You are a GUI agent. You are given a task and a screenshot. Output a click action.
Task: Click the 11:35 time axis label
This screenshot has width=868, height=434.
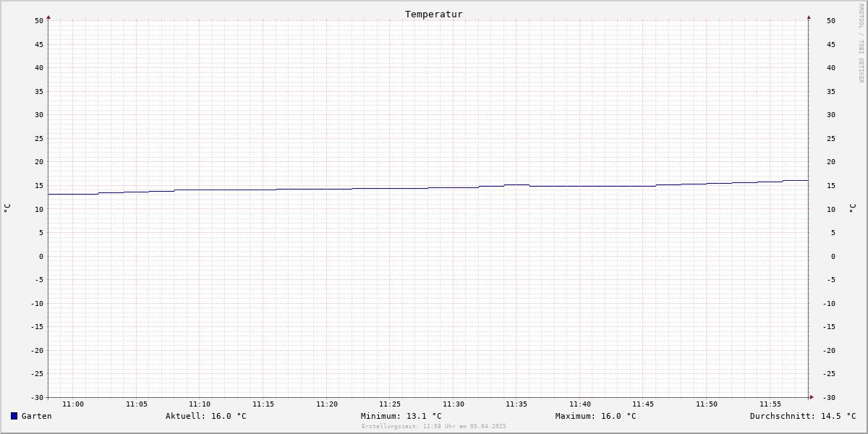(516, 404)
